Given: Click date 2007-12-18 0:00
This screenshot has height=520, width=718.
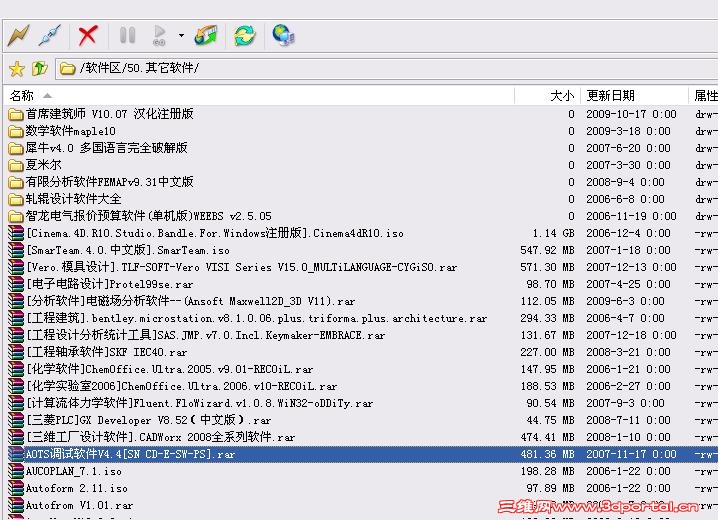Looking at the screenshot, I should pyautogui.click(x=631, y=335).
